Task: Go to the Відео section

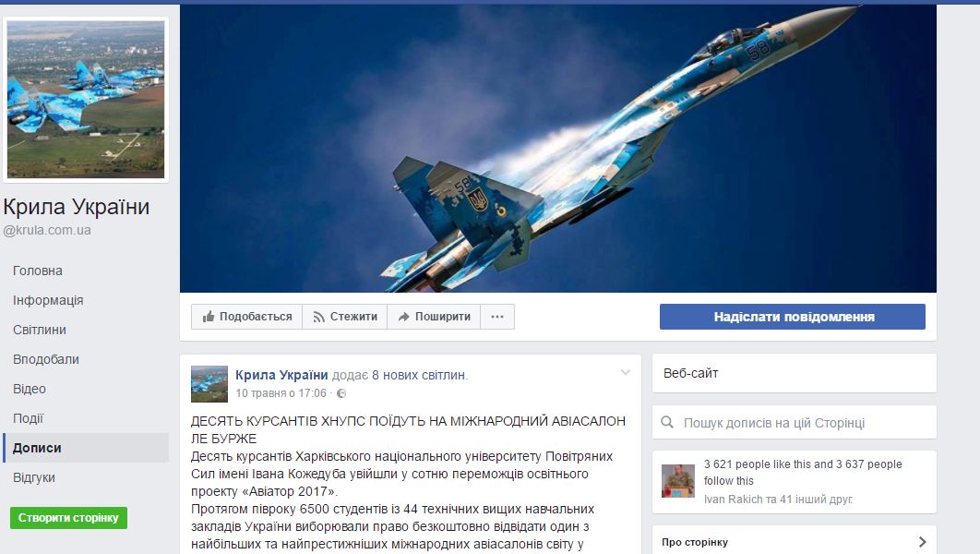Action: pos(30,389)
